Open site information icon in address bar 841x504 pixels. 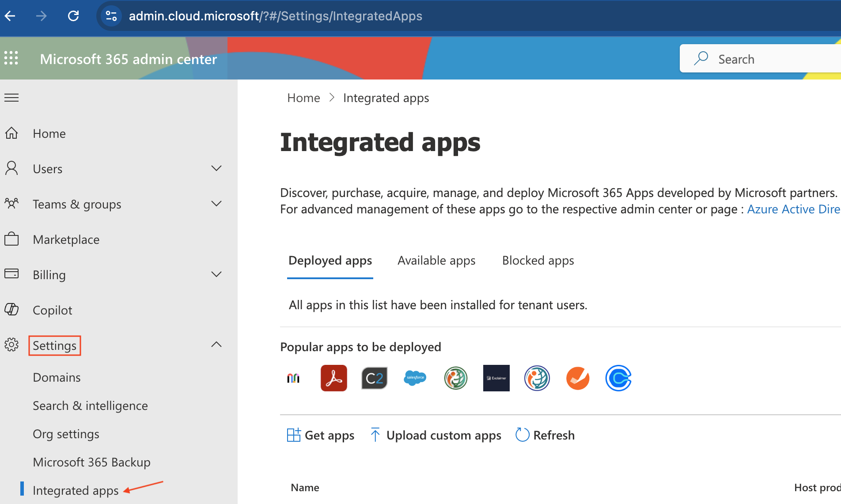111,16
